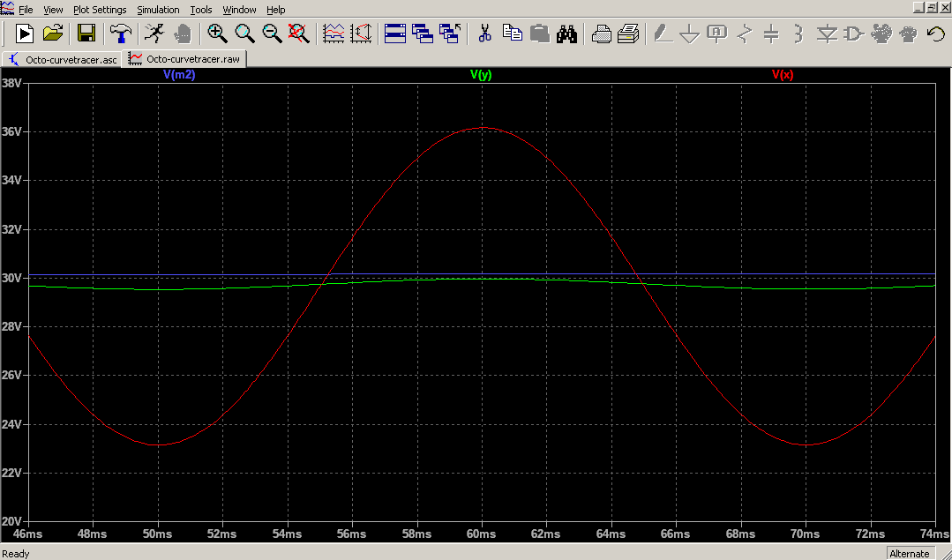952x560 pixels.
Task: Select the Diode tool
Action: (827, 34)
